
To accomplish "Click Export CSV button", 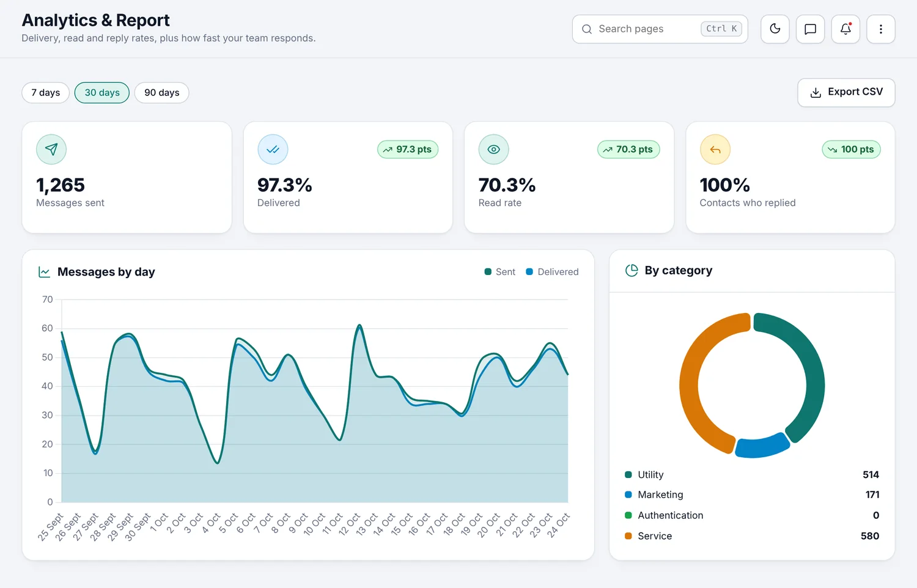I will point(846,92).
